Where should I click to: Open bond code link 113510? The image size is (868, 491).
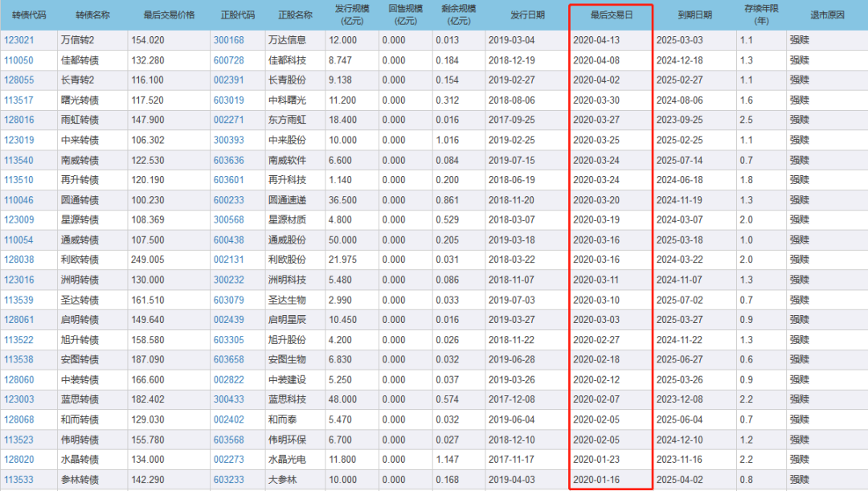click(18, 180)
